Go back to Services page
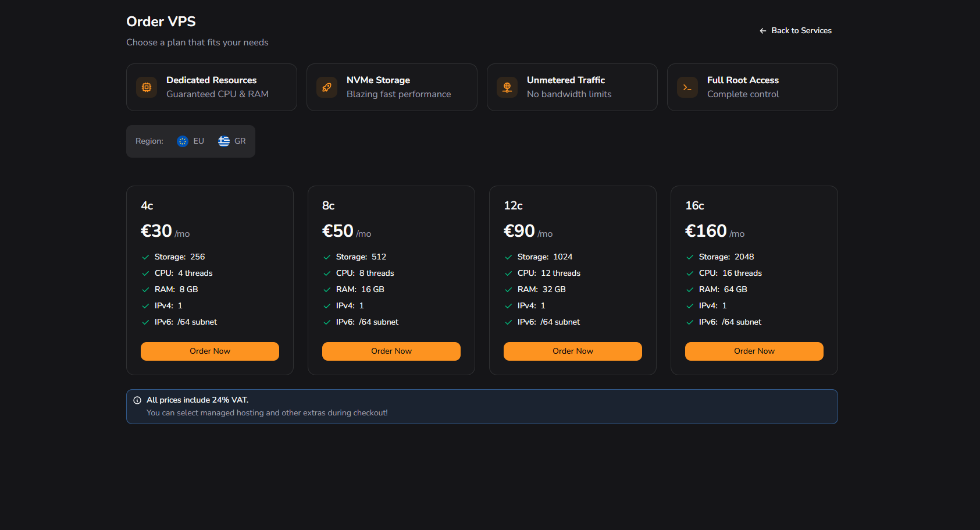Screen dimensions: 980x530 795,31
